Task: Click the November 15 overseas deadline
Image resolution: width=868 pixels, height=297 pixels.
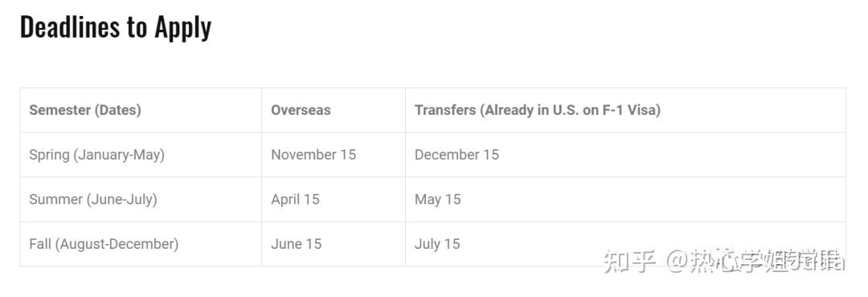Action: [313, 155]
